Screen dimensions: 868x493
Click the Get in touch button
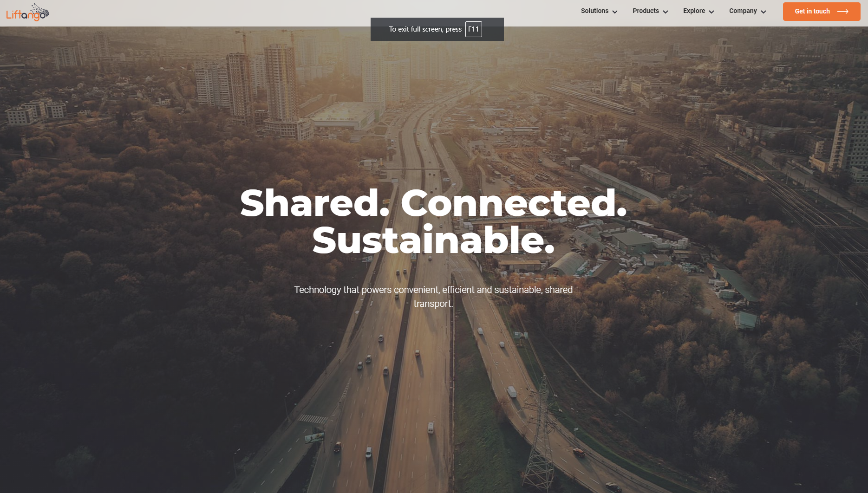pyautogui.click(x=822, y=12)
